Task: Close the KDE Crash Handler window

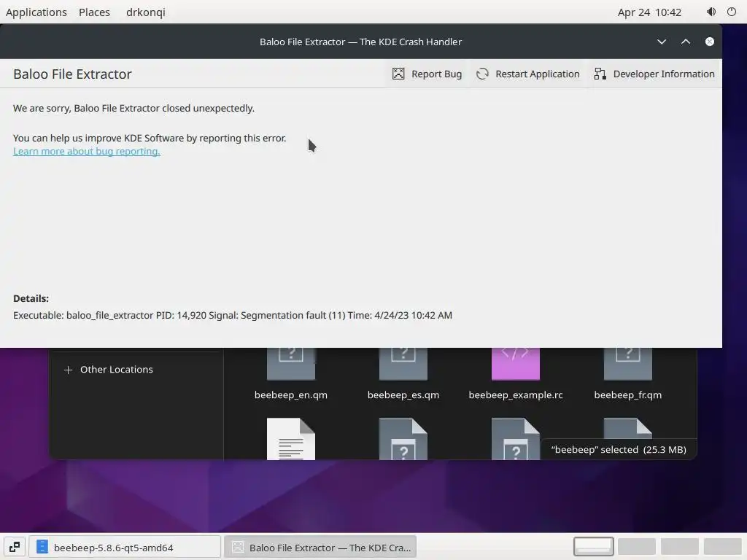Action: [x=709, y=42]
